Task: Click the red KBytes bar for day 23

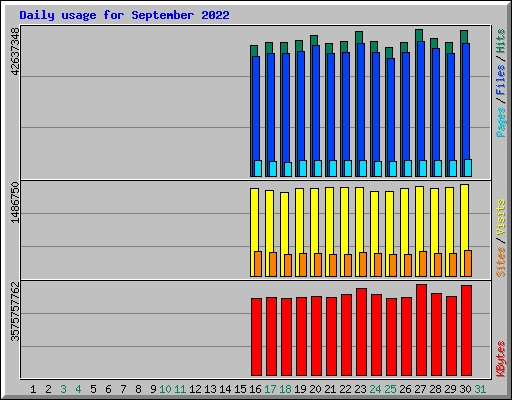Action: (x=361, y=332)
